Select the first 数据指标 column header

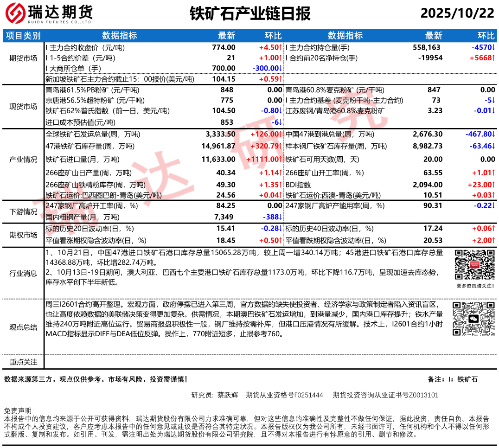coord(119,36)
